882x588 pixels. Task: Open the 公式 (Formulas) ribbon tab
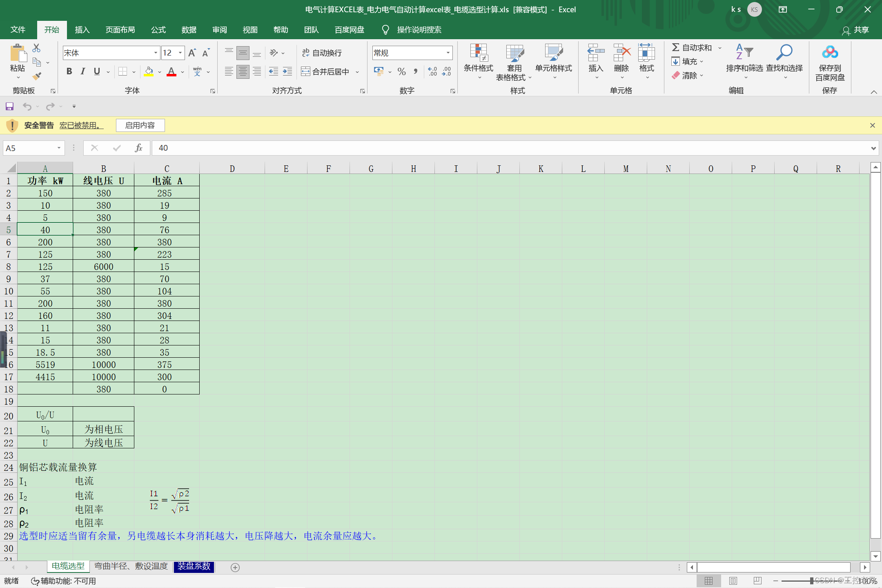tap(158, 30)
